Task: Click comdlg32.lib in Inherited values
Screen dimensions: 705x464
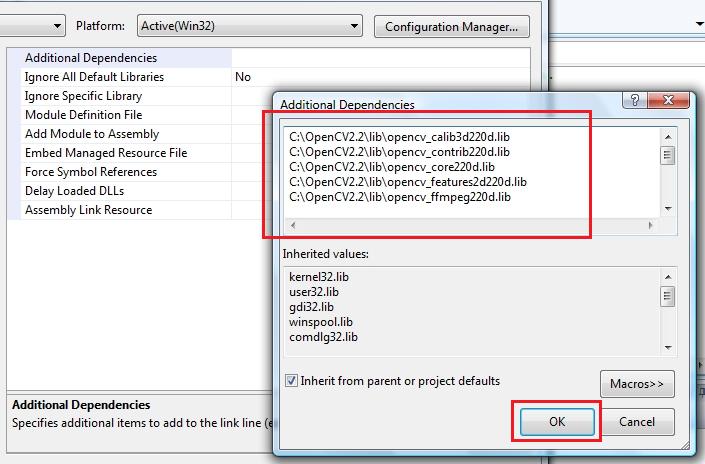Action: (x=323, y=337)
